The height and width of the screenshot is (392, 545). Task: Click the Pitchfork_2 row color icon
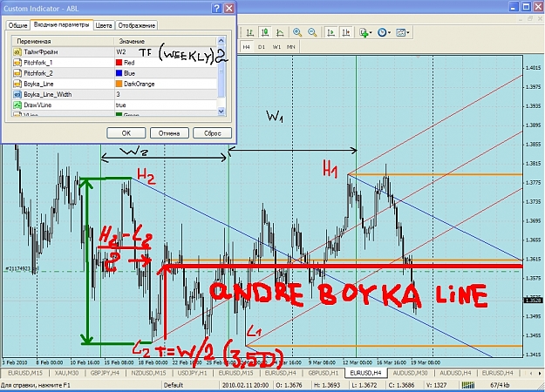(17, 73)
